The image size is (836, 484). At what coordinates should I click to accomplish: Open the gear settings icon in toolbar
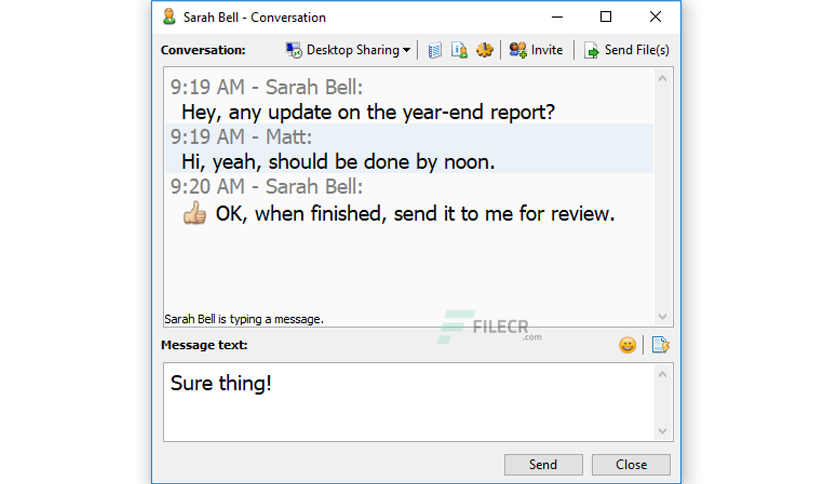484,50
